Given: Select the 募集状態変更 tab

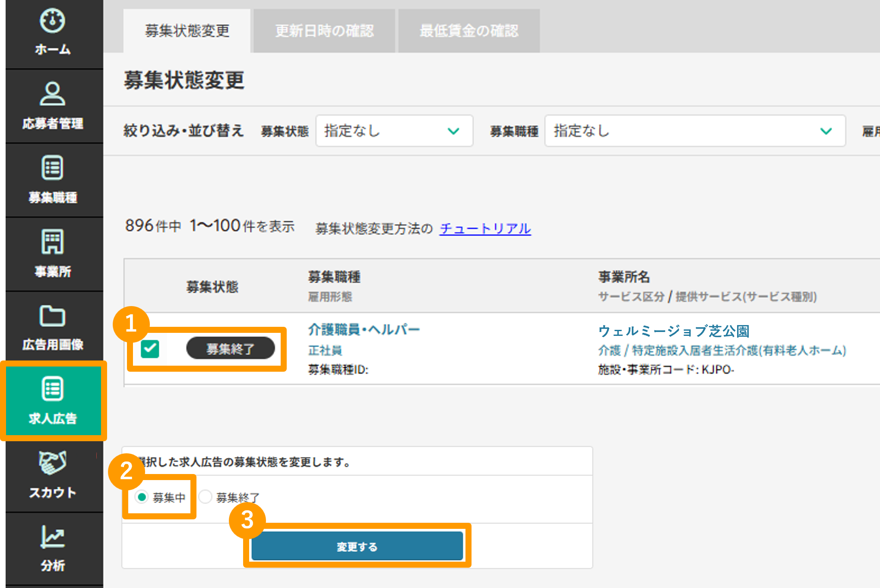Looking at the screenshot, I should pyautogui.click(x=187, y=31).
